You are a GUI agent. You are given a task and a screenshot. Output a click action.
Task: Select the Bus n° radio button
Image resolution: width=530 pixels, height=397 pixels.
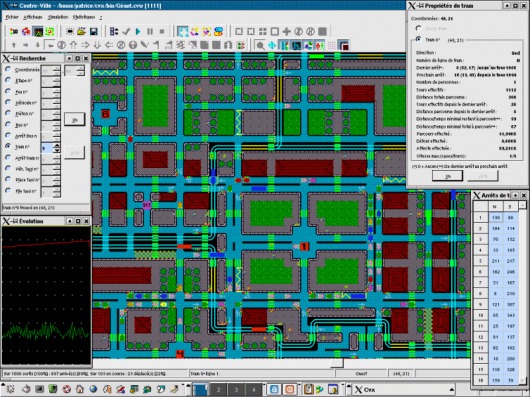(x=8, y=125)
